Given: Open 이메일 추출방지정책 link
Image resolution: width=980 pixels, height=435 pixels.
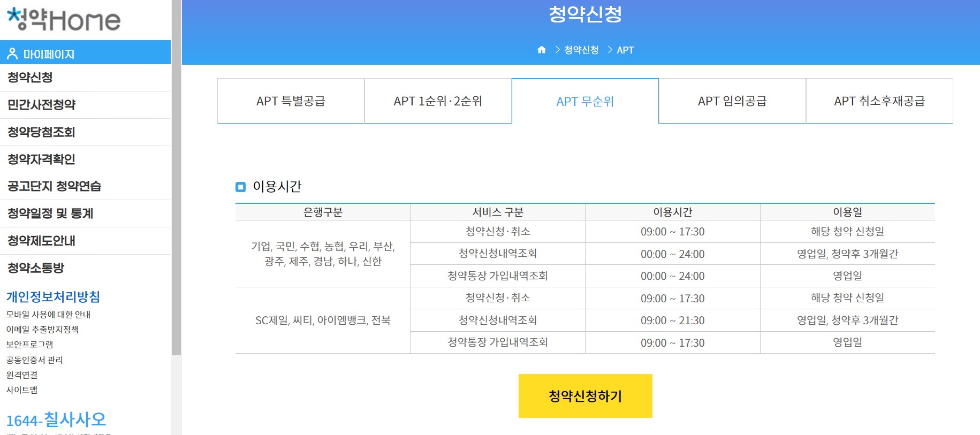Looking at the screenshot, I should click(x=42, y=330).
